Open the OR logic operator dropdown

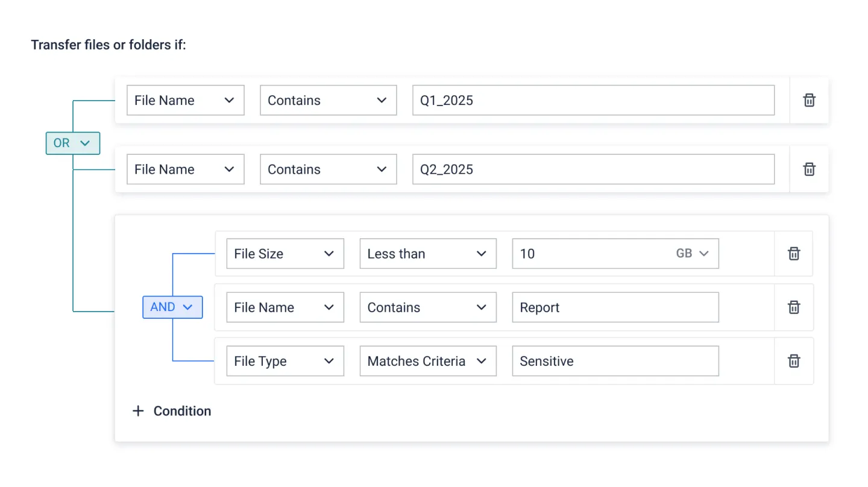pyautogui.click(x=72, y=143)
